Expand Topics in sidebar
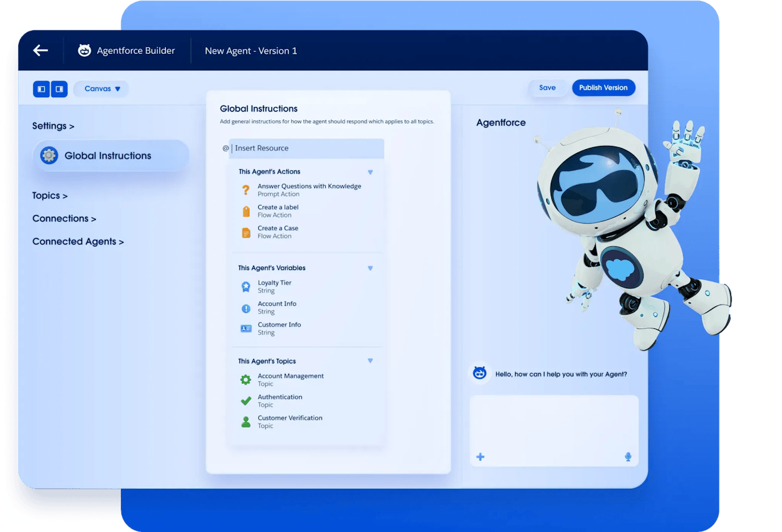 pos(50,196)
